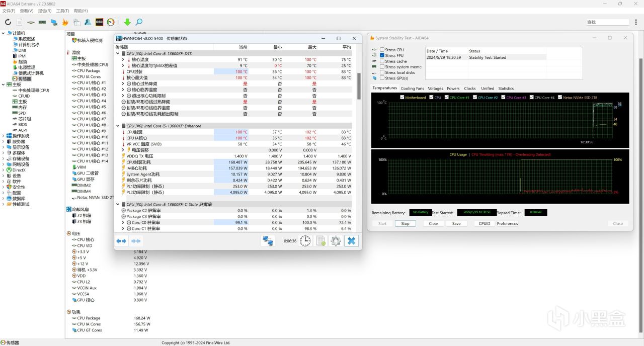The width and height of the screenshot is (644, 346).
Task: Click the Clear button in stability test
Action: [433, 223]
